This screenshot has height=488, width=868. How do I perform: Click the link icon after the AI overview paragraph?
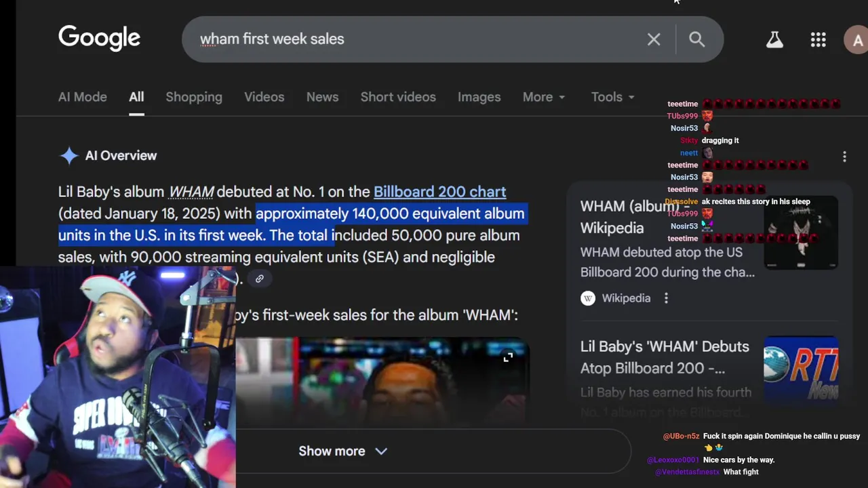point(260,279)
